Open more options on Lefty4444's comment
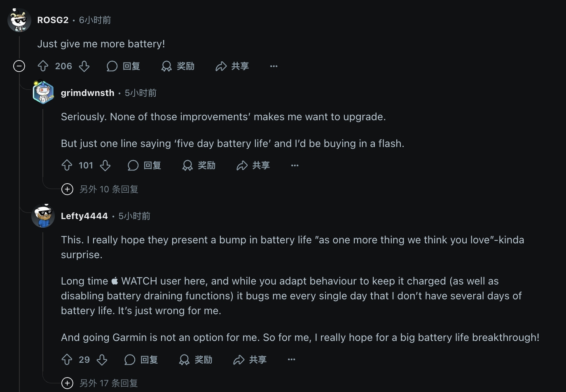 291,359
